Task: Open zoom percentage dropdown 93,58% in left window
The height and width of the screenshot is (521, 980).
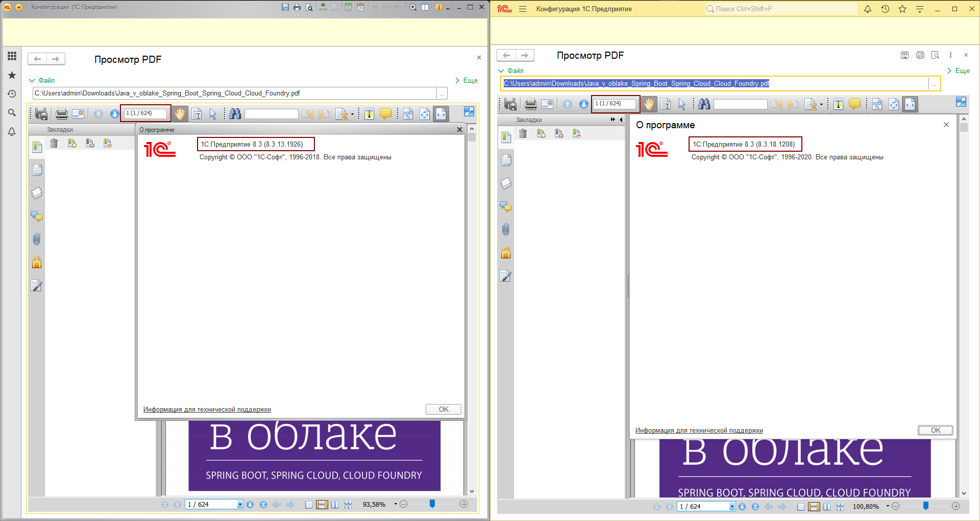Action: (396, 504)
